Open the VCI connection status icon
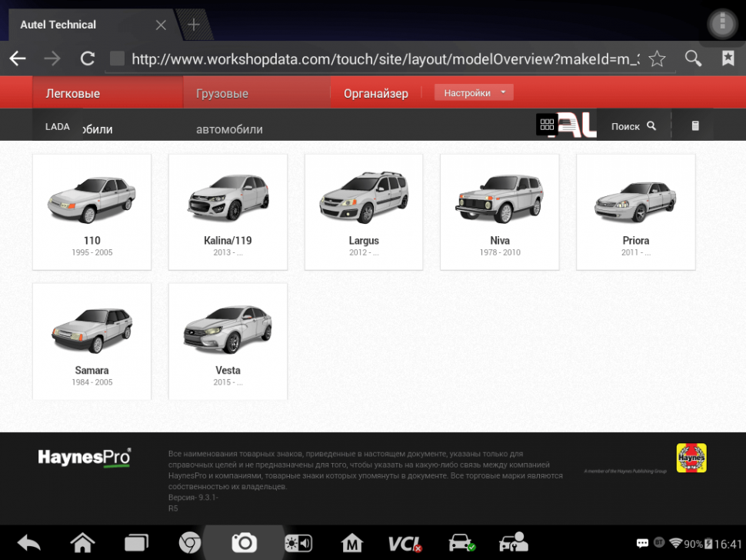The width and height of the screenshot is (746, 560). pyautogui.click(x=404, y=544)
